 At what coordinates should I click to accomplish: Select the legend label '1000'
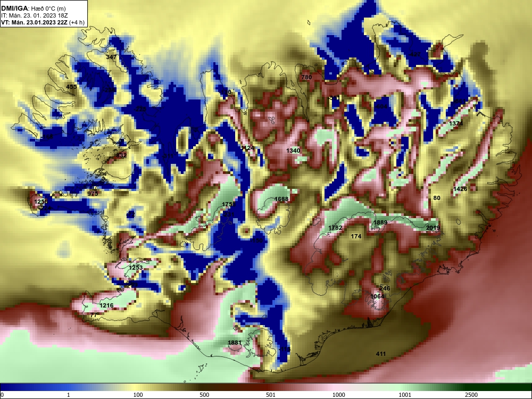(338, 395)
